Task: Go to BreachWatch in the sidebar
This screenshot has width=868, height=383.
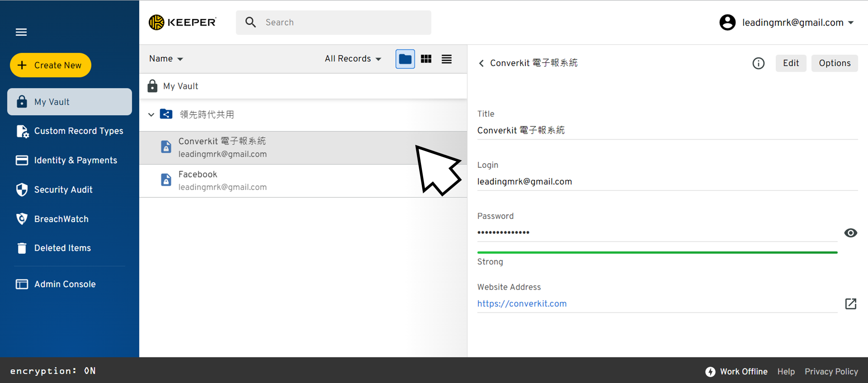Action: click(x=61, y=219)
